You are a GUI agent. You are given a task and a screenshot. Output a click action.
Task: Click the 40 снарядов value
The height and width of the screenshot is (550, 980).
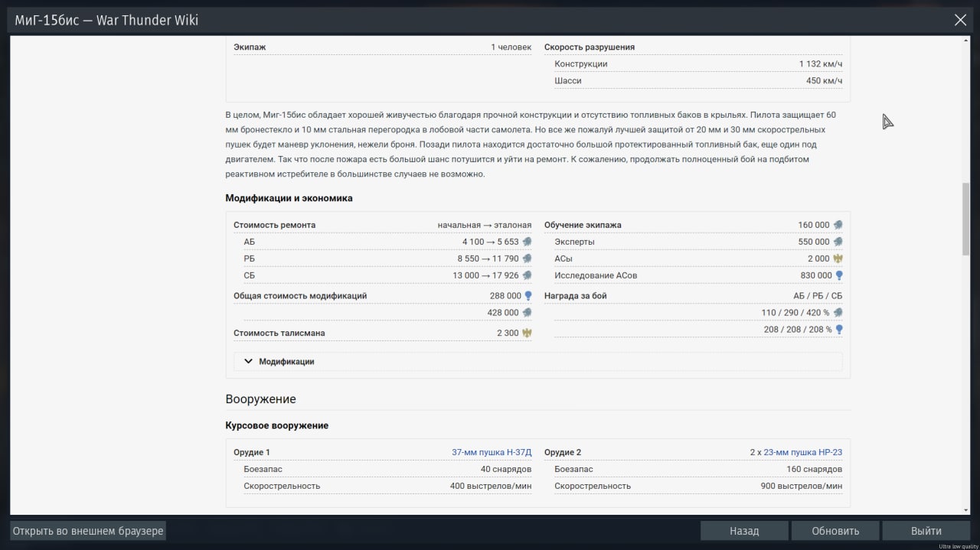tap(505, 469)
